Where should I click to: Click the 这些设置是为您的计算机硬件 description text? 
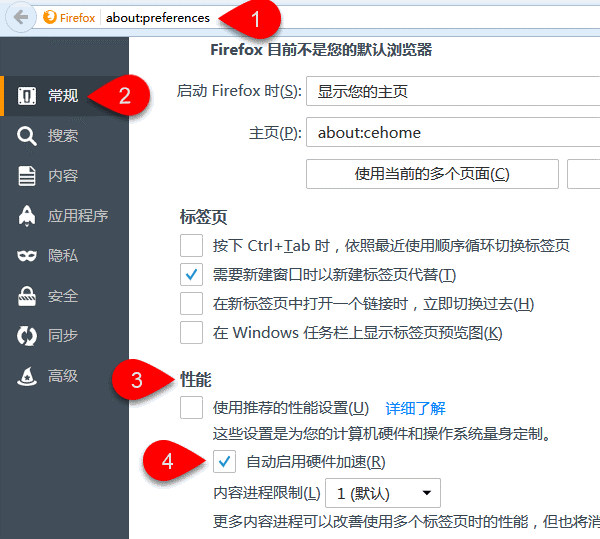382,434
